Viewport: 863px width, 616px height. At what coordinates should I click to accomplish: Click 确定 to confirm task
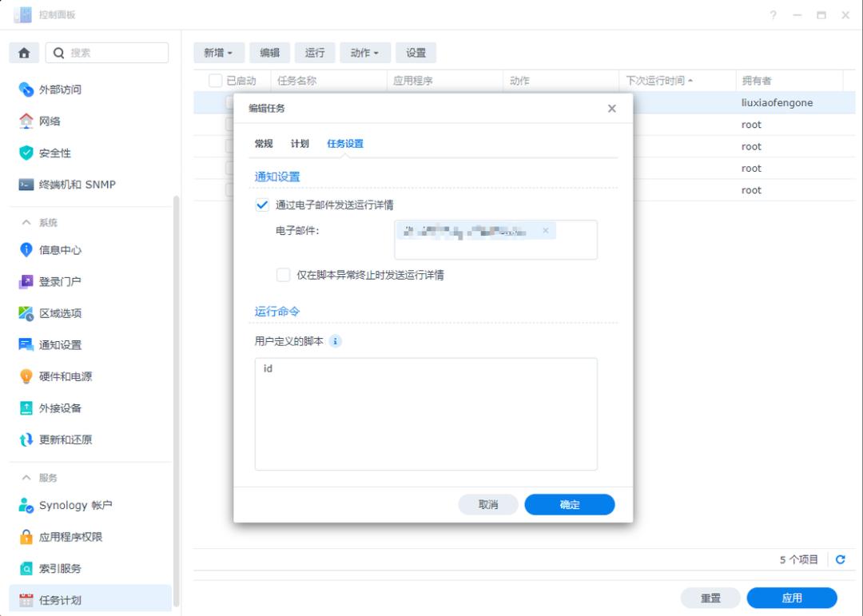[x=570, y=505]
